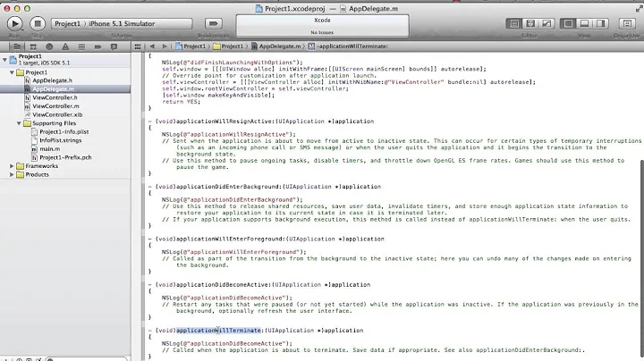The width and height of the screenshot is (644, 361).
Task: Select Project1-Info.plist in navigator
Action: [x=65, y=131]
